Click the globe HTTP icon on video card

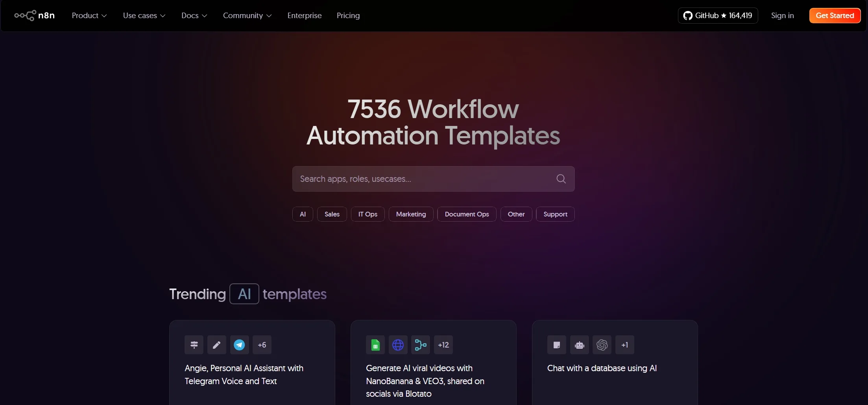click(x=398, y=345)
